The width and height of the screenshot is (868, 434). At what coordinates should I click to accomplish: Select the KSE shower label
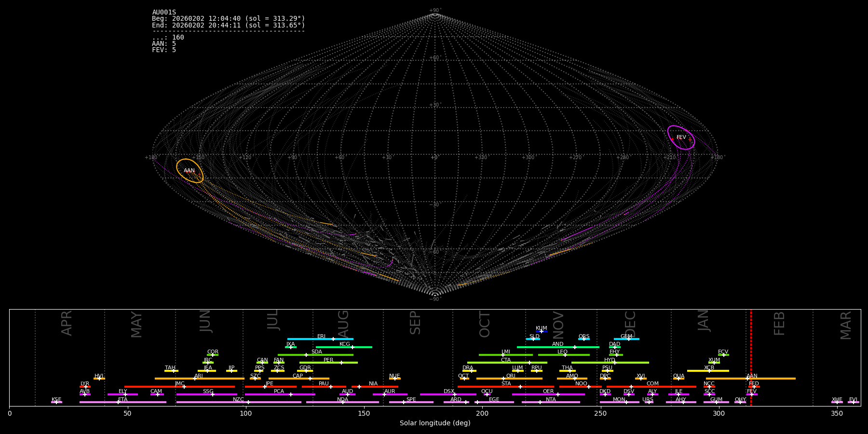point(56,400)
